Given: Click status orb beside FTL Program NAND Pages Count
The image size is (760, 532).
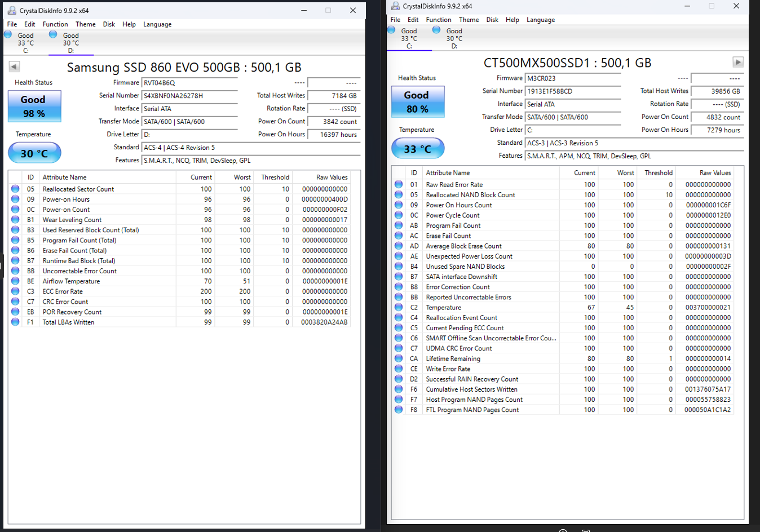Looking at the screenshot, I should tap(399, 410).
